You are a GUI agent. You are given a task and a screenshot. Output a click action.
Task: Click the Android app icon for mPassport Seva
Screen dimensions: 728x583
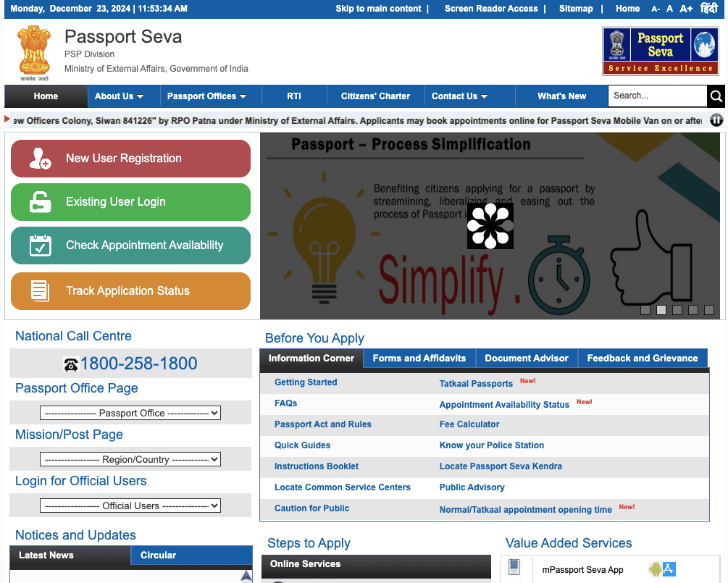[x=655, y=569]
